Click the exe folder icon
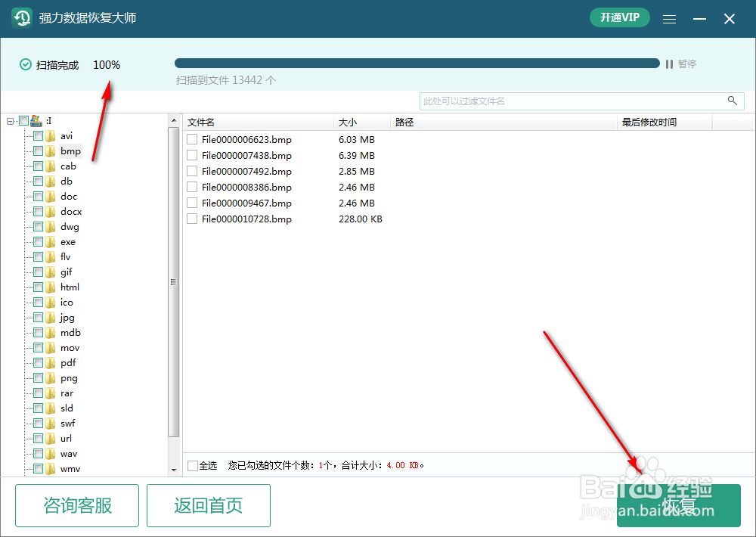Screen dimensions: 756x537 coord(51,242)
